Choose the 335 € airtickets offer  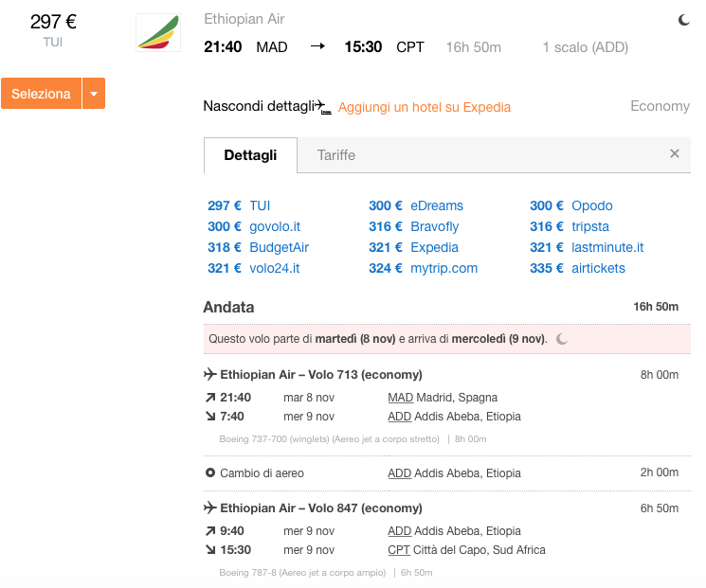click(577, 268)
